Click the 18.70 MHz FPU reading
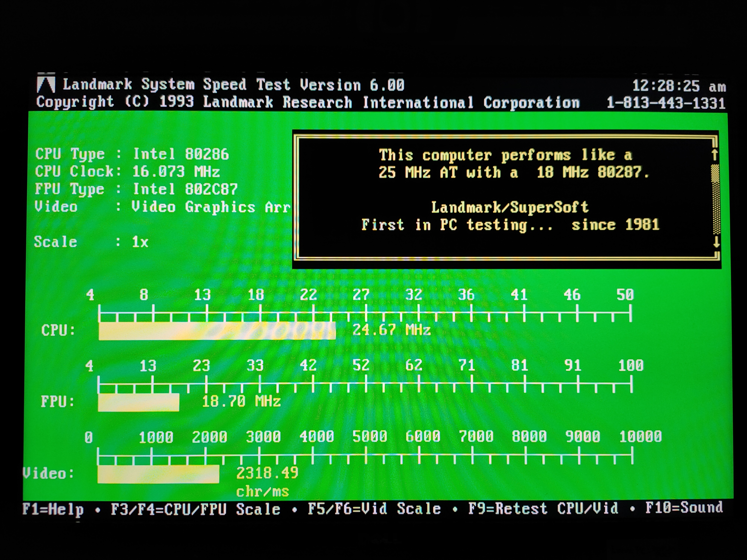 coord(241,401)
